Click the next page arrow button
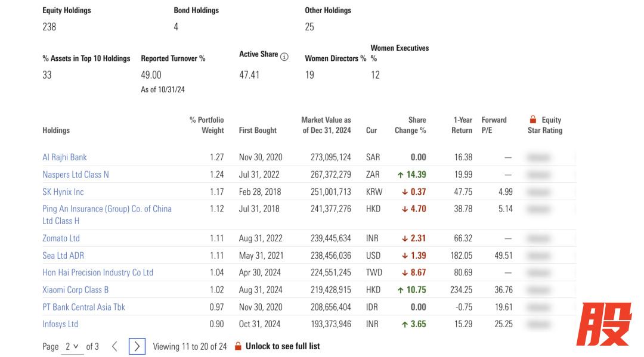 137,346
